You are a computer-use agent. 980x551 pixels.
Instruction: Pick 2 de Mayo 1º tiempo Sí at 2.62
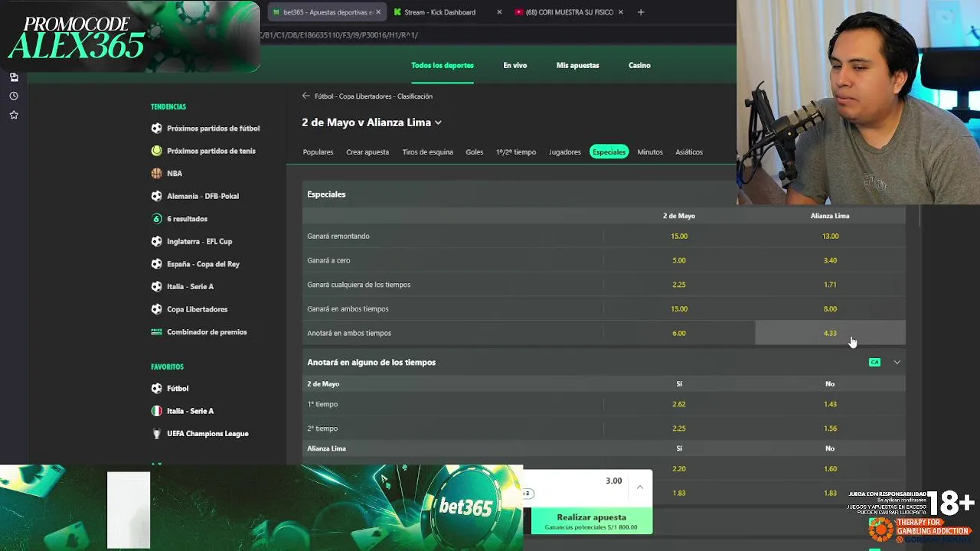click(x=679, y=404)
